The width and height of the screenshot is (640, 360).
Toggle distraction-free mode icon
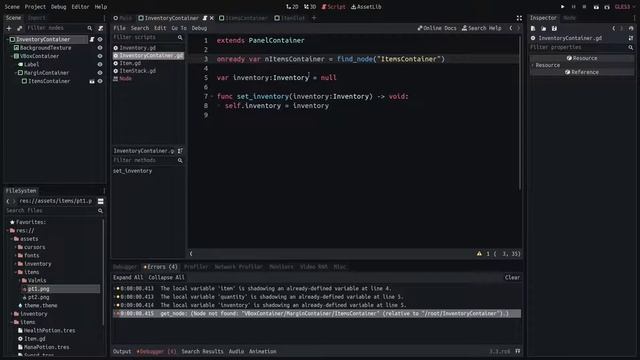(519, 18)
